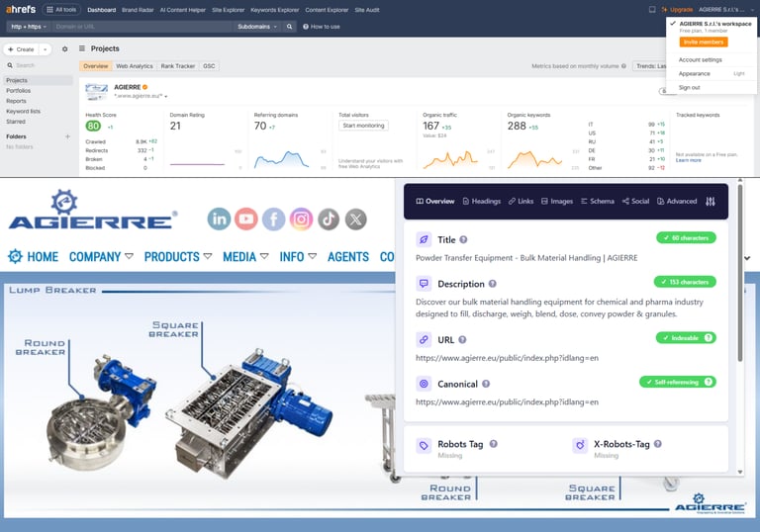The height and width of the screenshot is (532, 760).
Task: Open the Subdomains mode dropdown
Action: point(257,27)
